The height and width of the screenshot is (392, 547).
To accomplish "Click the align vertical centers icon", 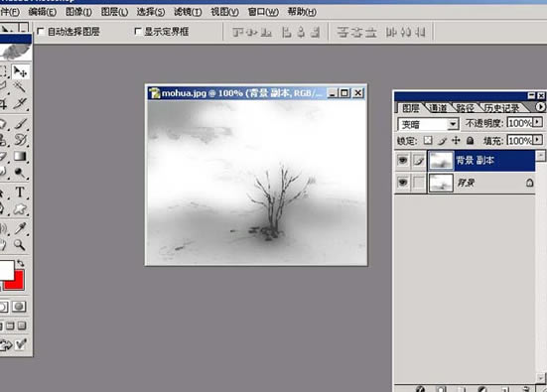I will (x=252, y=32).
